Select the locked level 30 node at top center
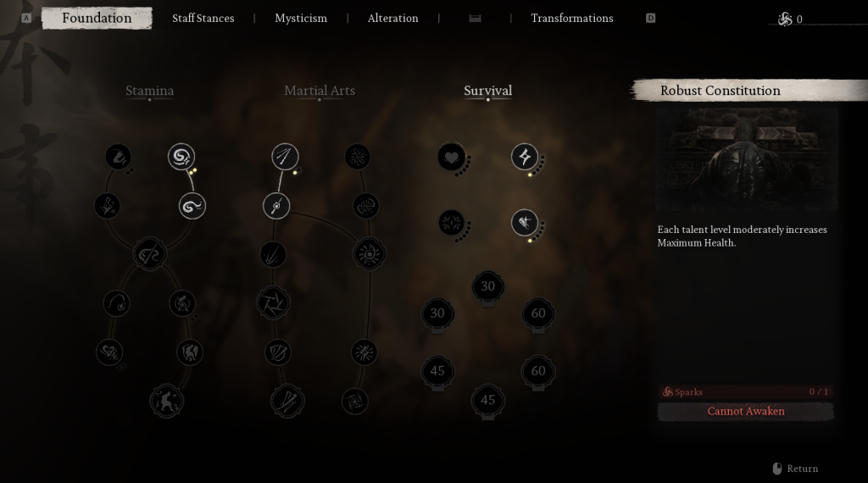Image resolution: width=868 pixels, height=483 pixels. 487,287
